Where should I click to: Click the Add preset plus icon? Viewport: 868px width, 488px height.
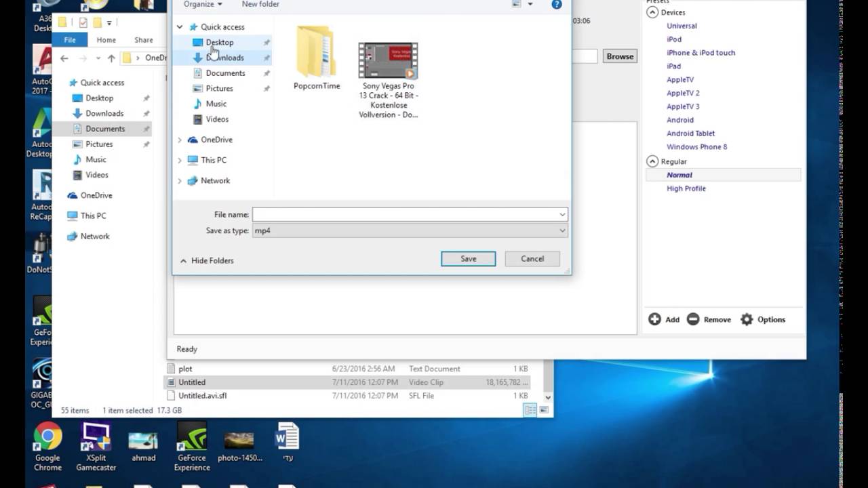[654, 319]
